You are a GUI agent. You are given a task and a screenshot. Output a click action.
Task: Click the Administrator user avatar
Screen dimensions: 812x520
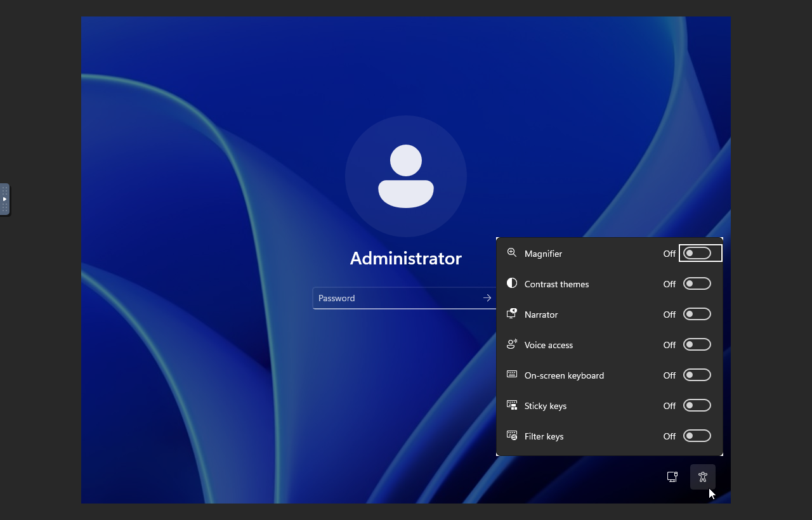[406, 176]
